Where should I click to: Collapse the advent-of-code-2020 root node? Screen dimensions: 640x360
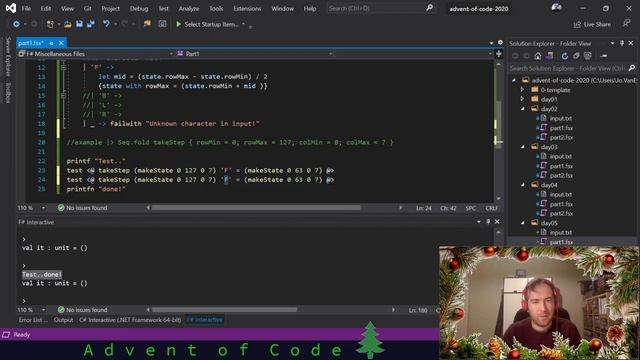click(514, 80)
